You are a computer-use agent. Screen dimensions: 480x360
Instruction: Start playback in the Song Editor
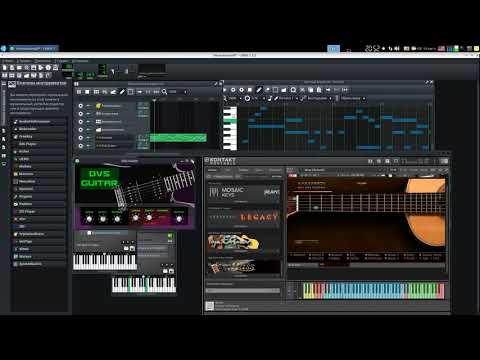point(79,92)
